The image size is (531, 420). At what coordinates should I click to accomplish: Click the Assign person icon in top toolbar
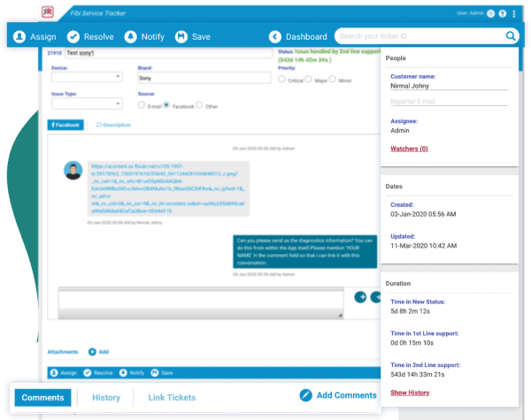19,36
